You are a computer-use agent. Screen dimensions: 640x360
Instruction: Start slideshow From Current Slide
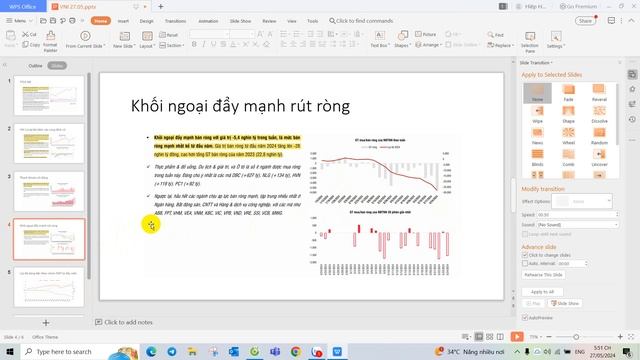85,40
